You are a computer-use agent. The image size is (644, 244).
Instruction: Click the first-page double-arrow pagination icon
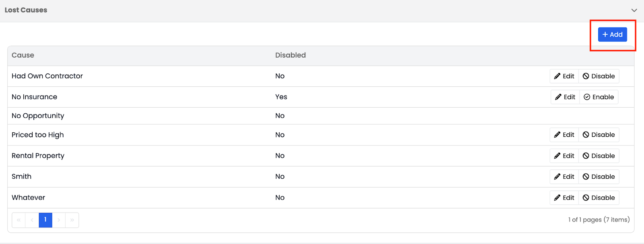18,220
